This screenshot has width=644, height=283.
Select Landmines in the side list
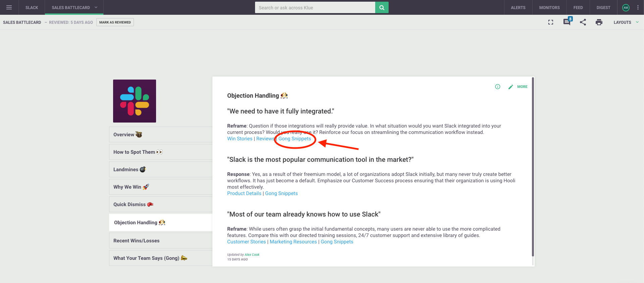(161, 170)
